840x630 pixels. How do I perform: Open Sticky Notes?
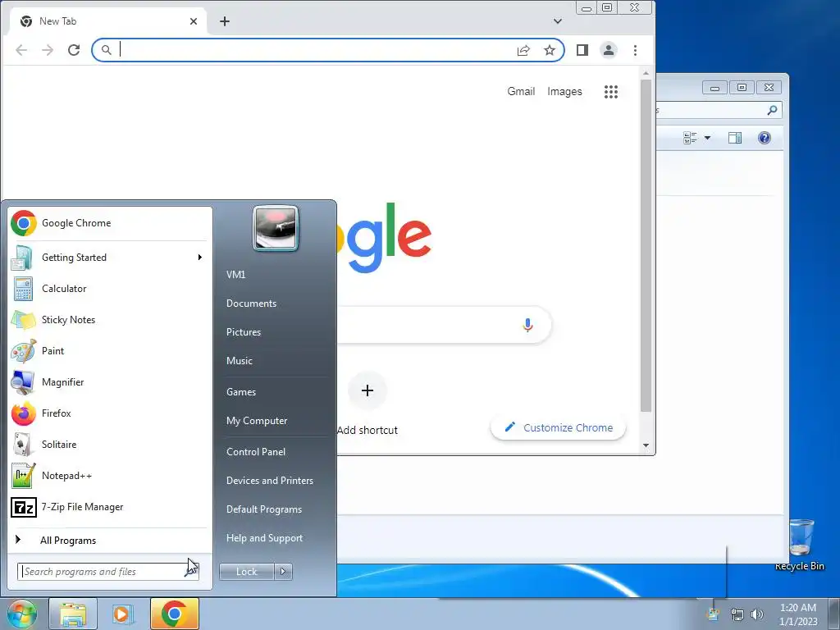[110, 320]
